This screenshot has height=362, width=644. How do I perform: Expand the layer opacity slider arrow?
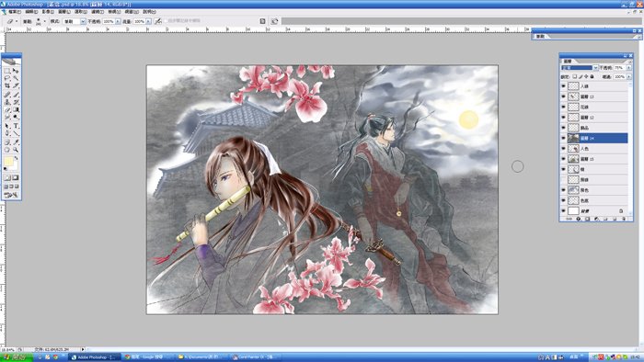(628, 68)
